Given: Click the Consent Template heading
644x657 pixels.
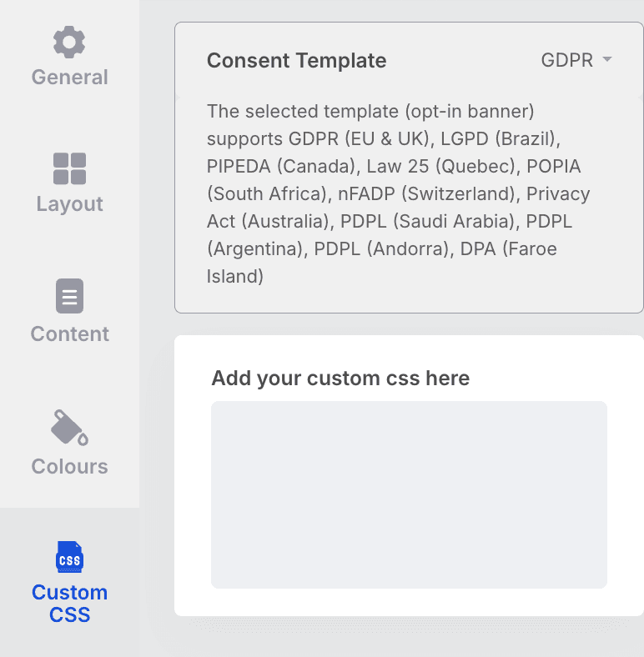Looking at the screenshot, I should point(296,60).
